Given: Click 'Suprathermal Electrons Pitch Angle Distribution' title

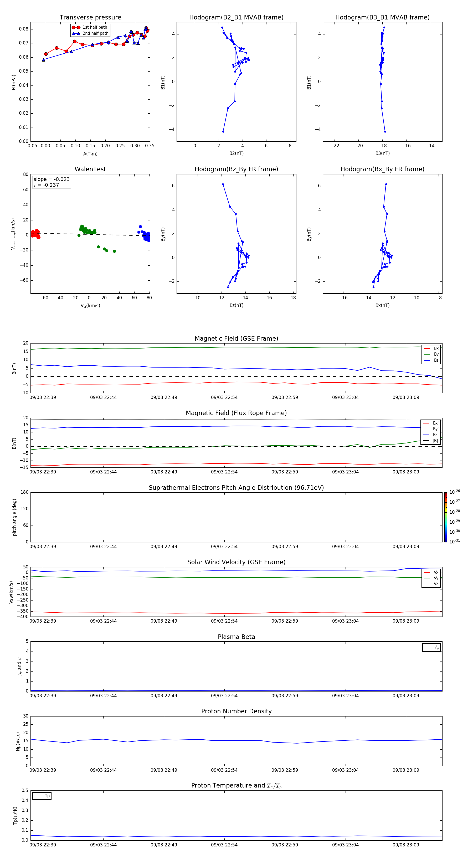Looking at the screenshot, I should click(x=236, y=488).
